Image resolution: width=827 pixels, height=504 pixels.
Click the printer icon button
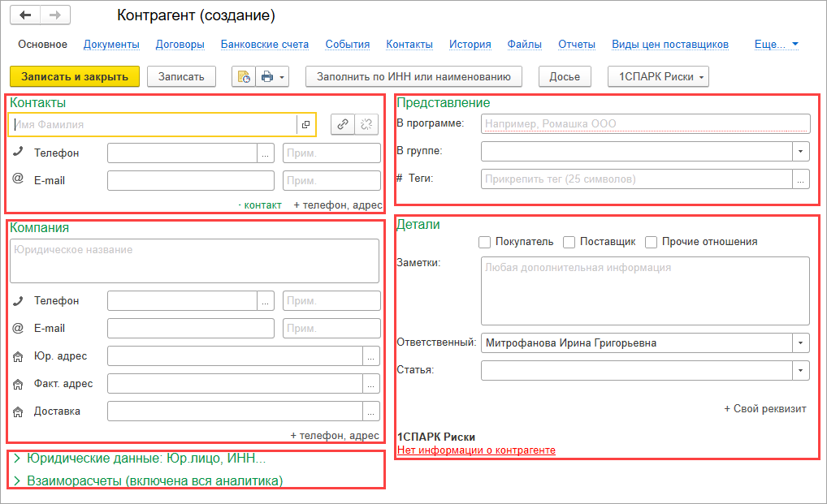coord(267,77)
